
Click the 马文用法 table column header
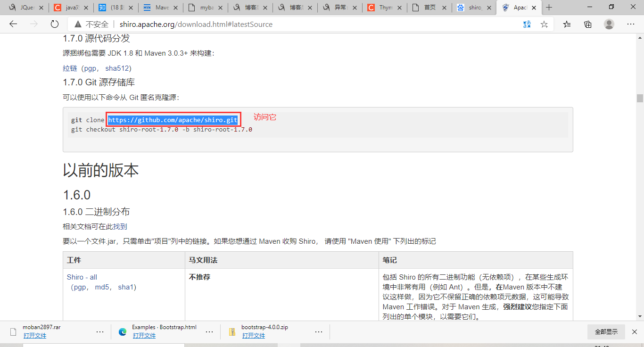coord(282,260)
